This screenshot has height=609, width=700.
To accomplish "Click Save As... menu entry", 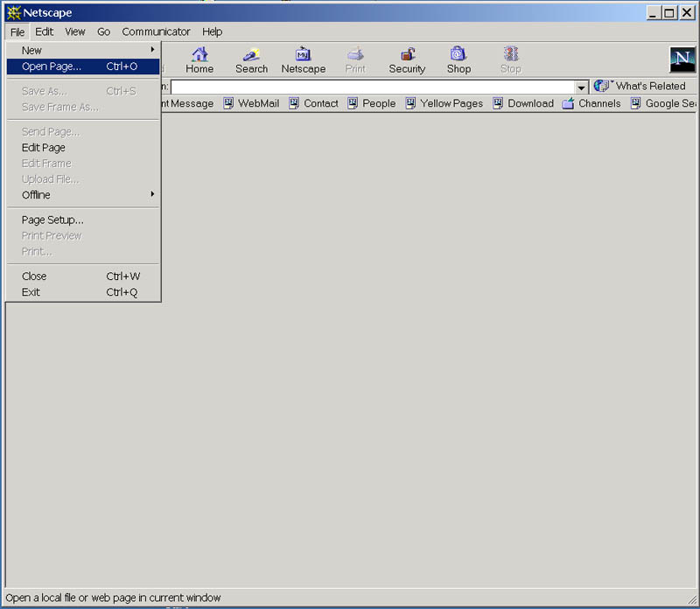I will click(83, 92).
